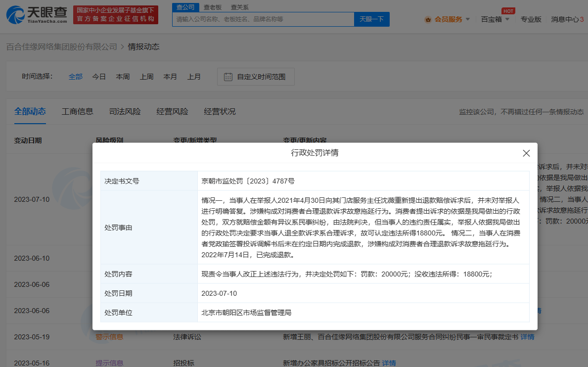
Task: Select the 查公司 search tab
Action: [x=185, y=7]
